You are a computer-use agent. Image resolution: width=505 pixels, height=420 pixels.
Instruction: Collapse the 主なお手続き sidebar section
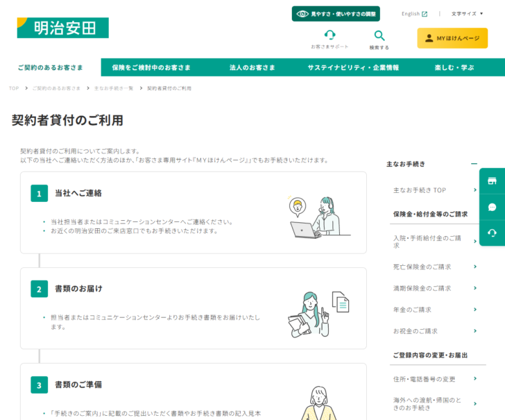click(474, 164)
